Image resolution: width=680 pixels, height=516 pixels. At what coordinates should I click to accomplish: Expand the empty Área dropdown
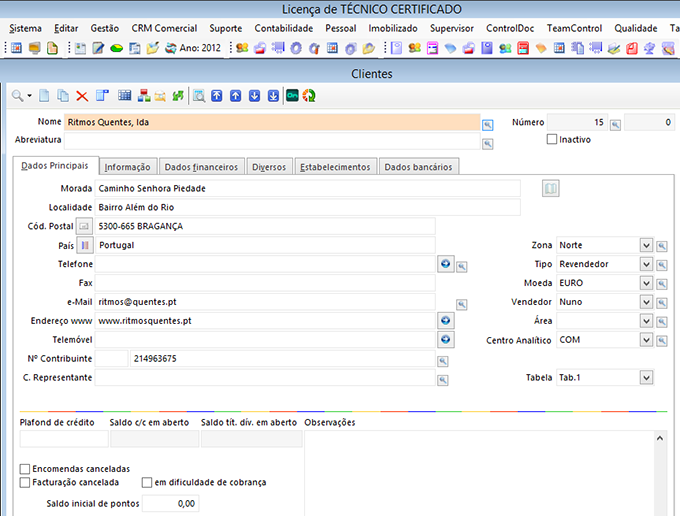click(646, 321)
